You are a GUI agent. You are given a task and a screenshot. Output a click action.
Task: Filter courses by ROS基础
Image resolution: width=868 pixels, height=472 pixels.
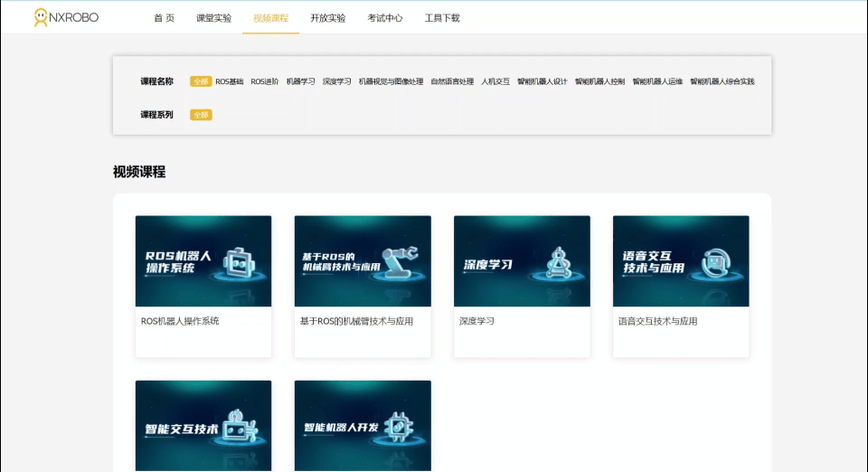coord(230,81)
